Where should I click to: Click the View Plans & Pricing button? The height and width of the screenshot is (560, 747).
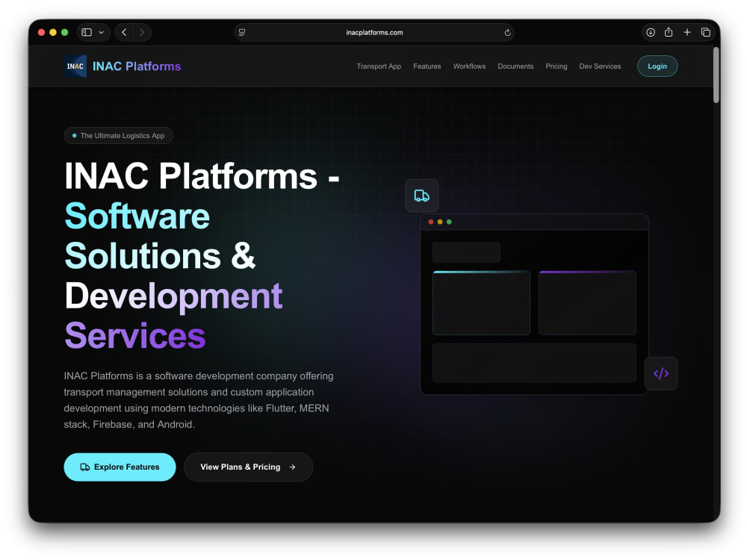(x=248, y=467)
